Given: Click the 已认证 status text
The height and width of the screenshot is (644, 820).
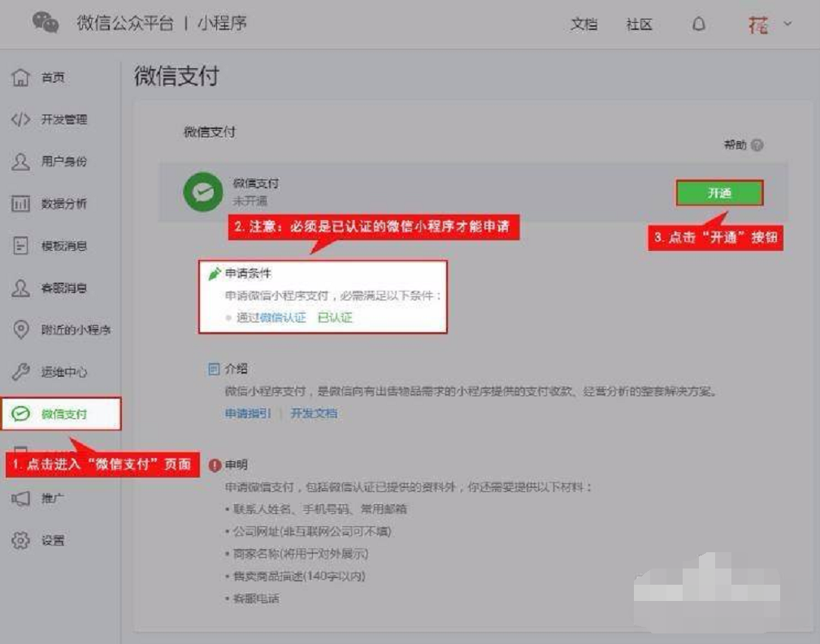Looking at the screenshot, I should [x=335, y=318].
